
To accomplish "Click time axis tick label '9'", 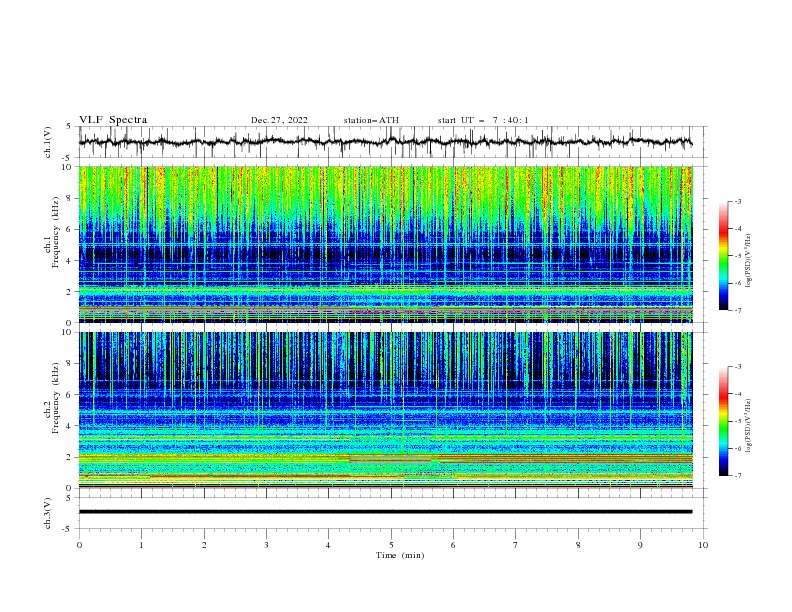I will [640, 545].
